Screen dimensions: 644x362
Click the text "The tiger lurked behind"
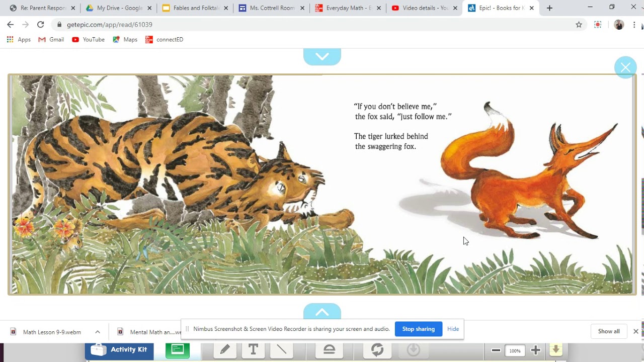[391, 136]
